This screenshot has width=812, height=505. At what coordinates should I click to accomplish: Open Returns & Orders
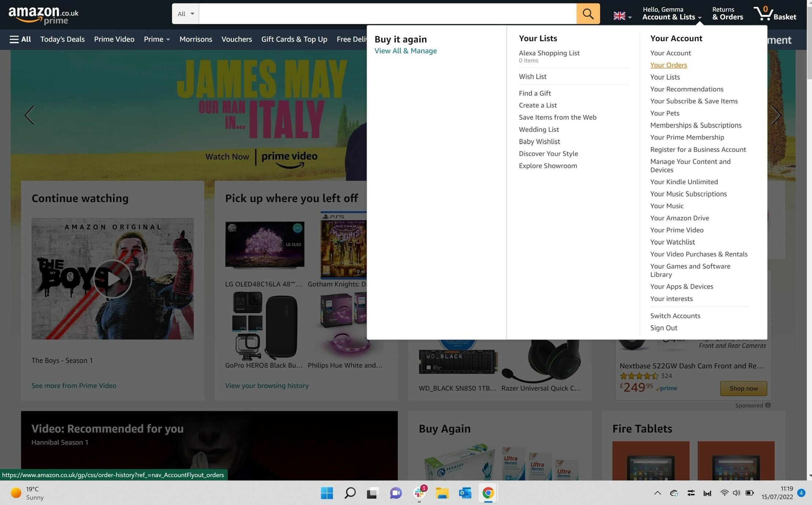click(727, 14)
